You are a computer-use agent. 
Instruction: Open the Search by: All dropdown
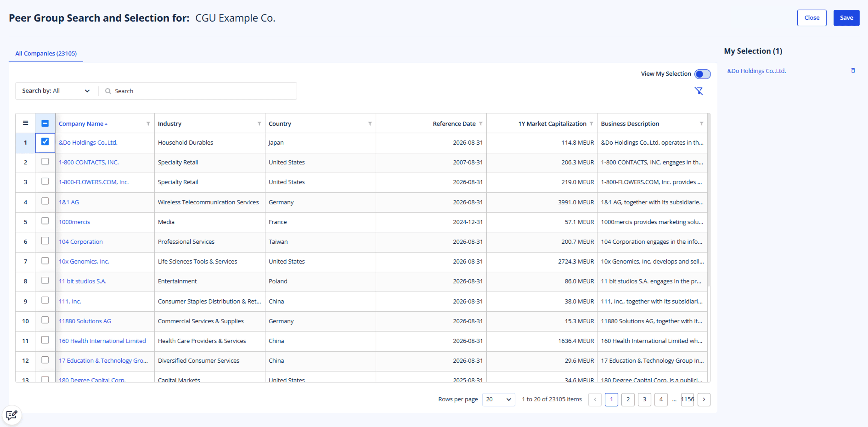(x=56, y=91)
